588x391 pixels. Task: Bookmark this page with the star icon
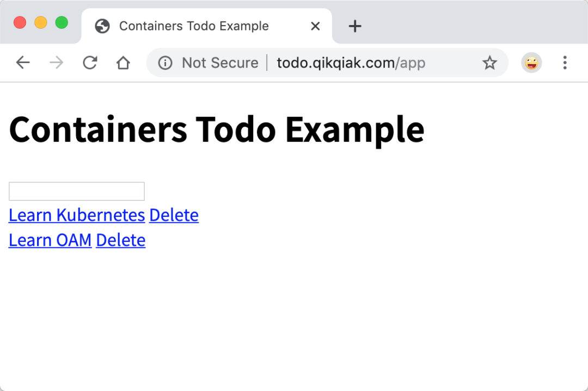(489, 63)
